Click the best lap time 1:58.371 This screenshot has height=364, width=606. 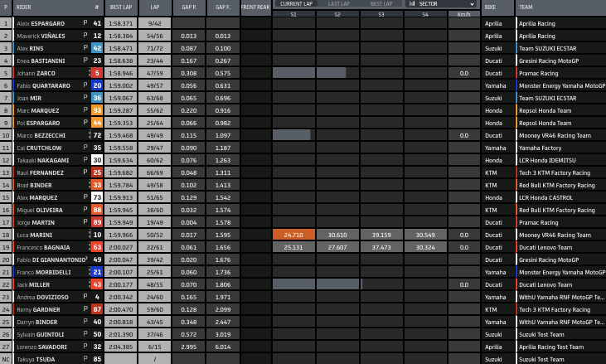pos(120,23)
